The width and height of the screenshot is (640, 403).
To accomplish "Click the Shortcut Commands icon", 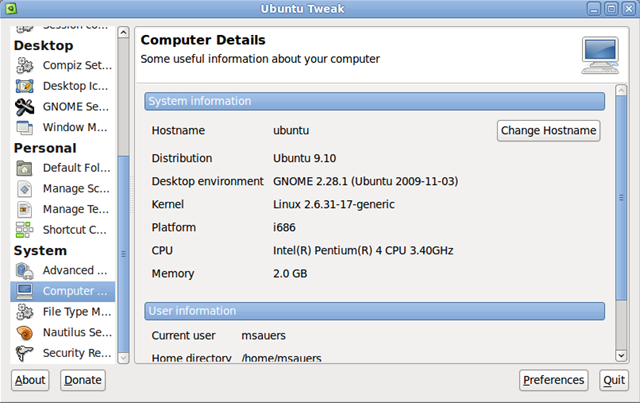I will pos(24,230).
